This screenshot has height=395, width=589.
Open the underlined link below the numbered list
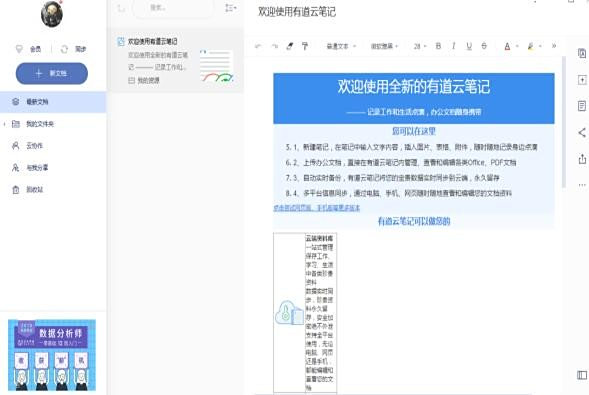(x=317, y=208)
